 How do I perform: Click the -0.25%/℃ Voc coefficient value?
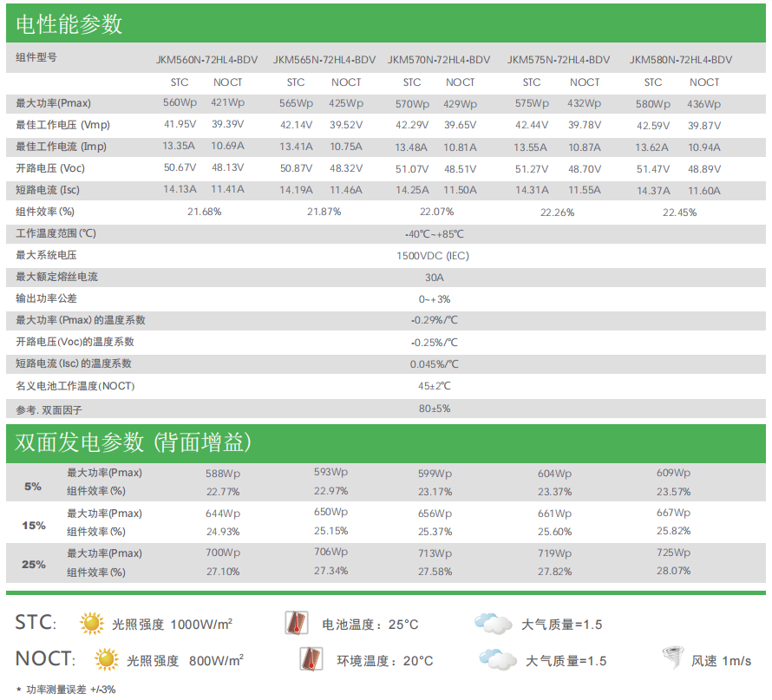coord(435,343)
